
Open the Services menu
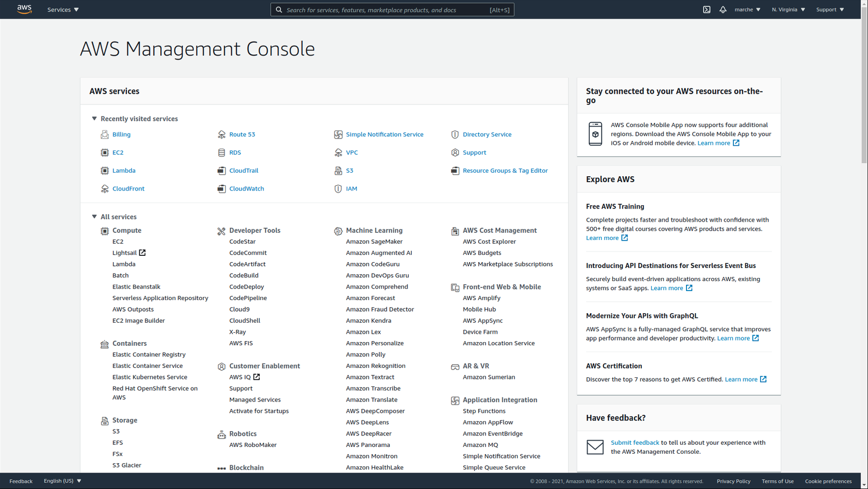click(x=63, y=9)
